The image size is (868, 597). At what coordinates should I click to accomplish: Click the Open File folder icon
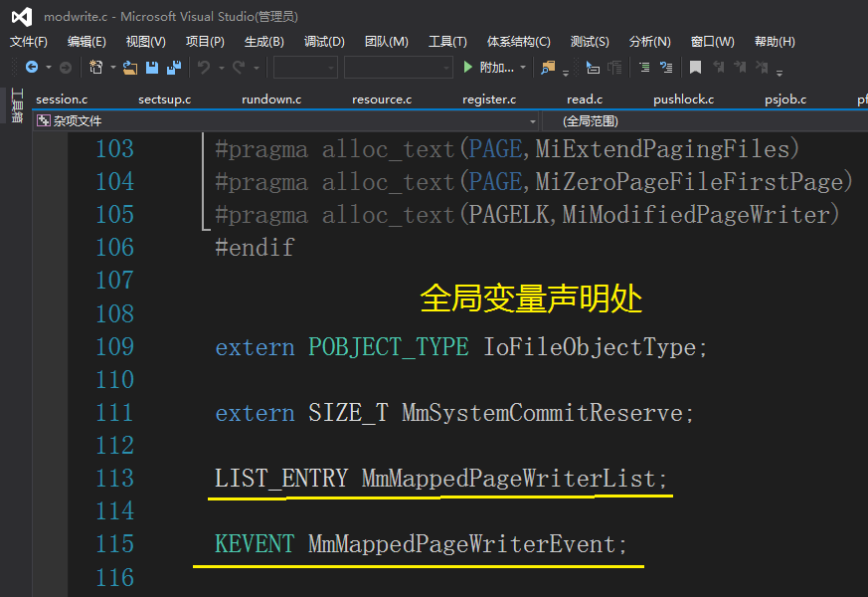[x=130, y=68]
